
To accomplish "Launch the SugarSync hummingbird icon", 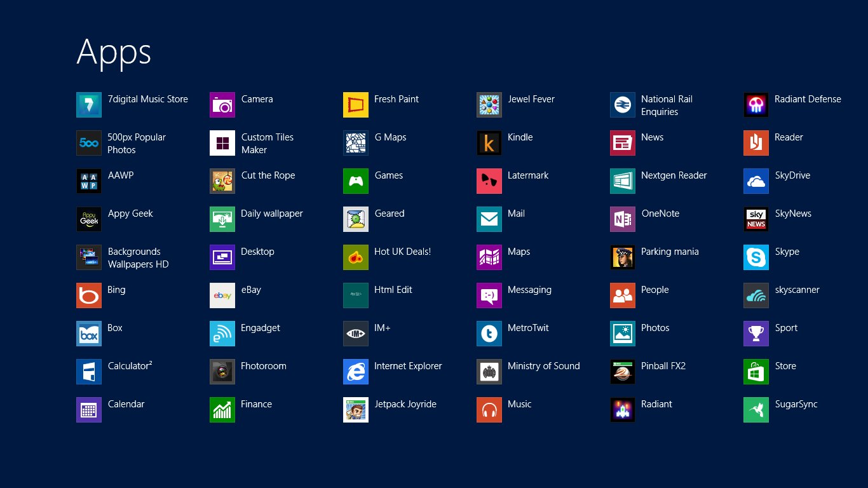I will coord(756,410).
